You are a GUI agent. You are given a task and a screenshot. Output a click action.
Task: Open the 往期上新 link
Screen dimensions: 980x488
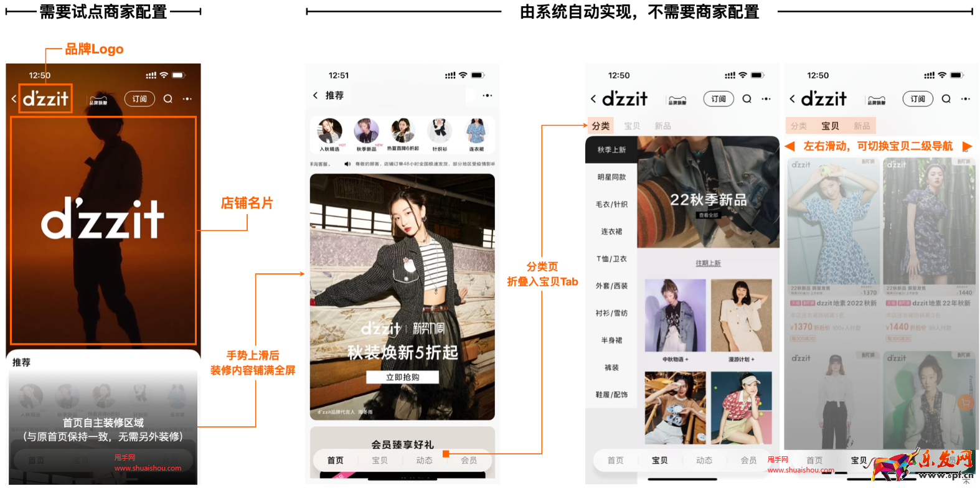708,263
